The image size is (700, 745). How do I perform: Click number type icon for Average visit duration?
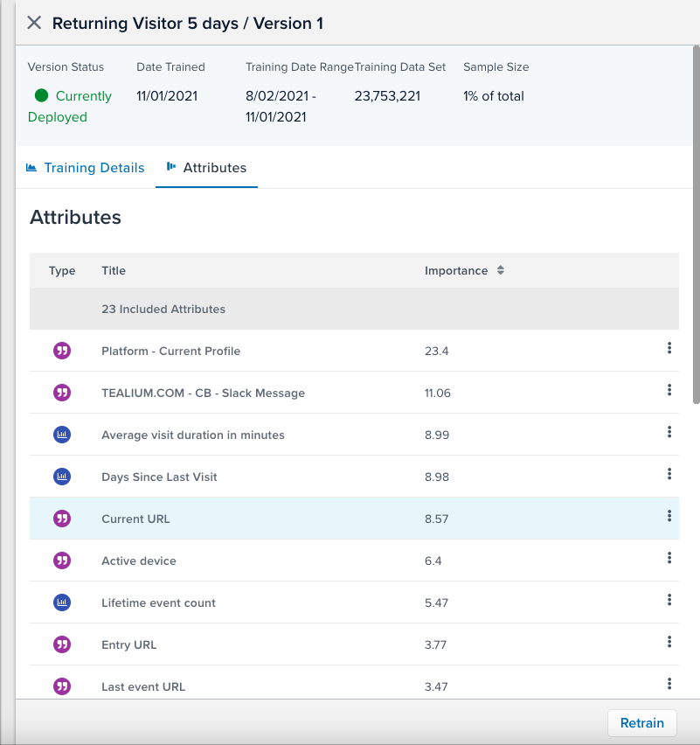pos(62,435)
